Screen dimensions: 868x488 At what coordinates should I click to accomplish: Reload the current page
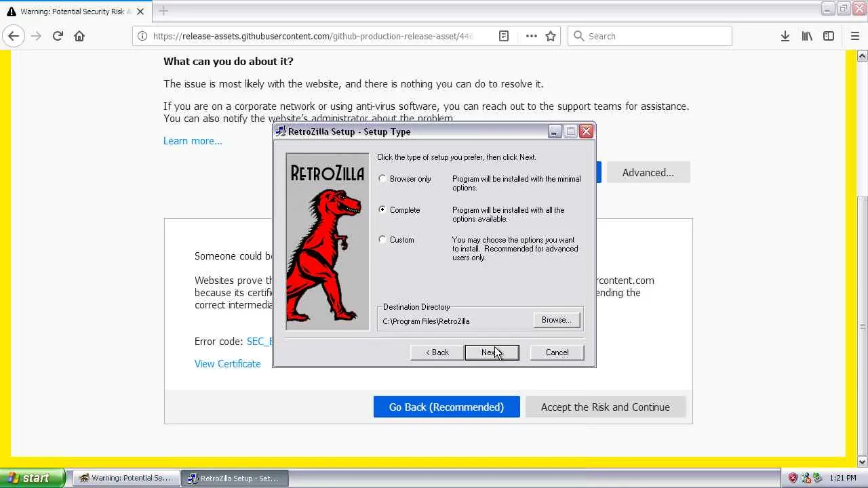click(58, 36)
